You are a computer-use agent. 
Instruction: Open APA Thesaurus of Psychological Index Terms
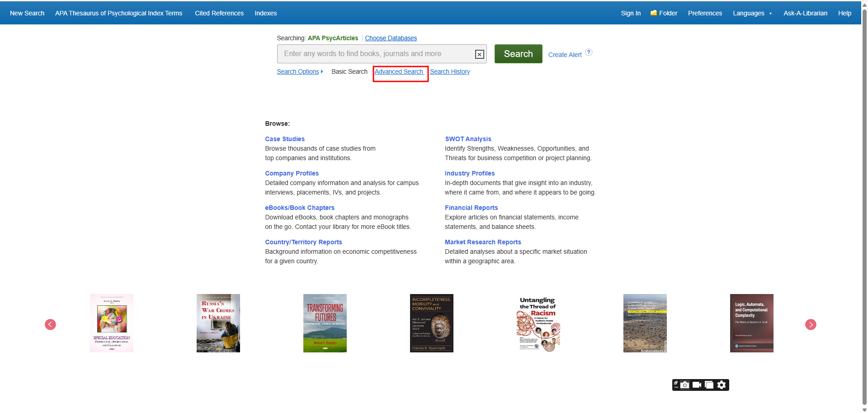click(x=118, y=13)
